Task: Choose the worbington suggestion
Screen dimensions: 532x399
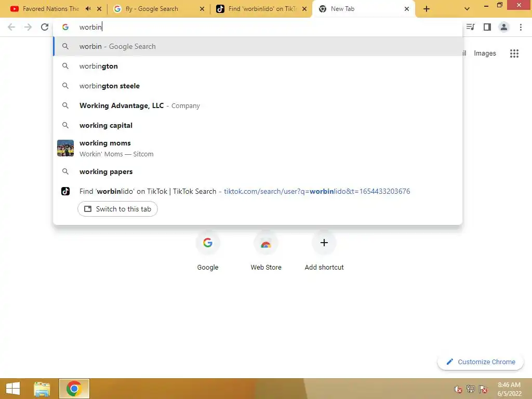Action: [x=258, y=66]
